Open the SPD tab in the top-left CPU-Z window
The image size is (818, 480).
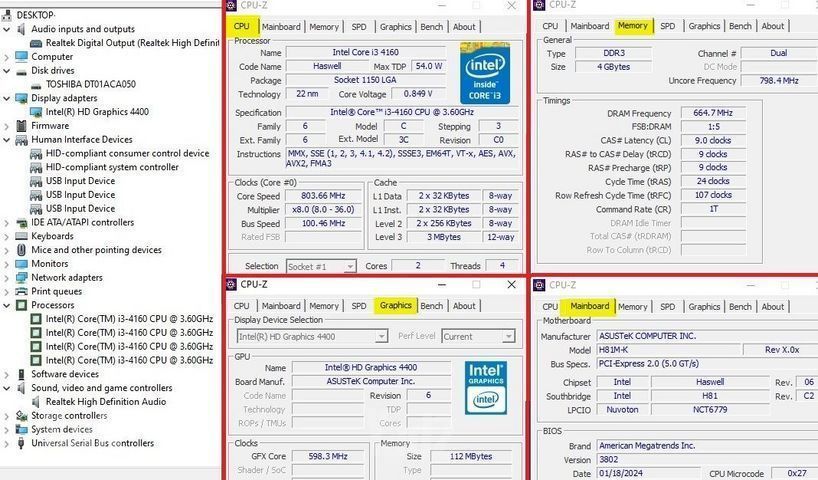(x=359, y=27)
